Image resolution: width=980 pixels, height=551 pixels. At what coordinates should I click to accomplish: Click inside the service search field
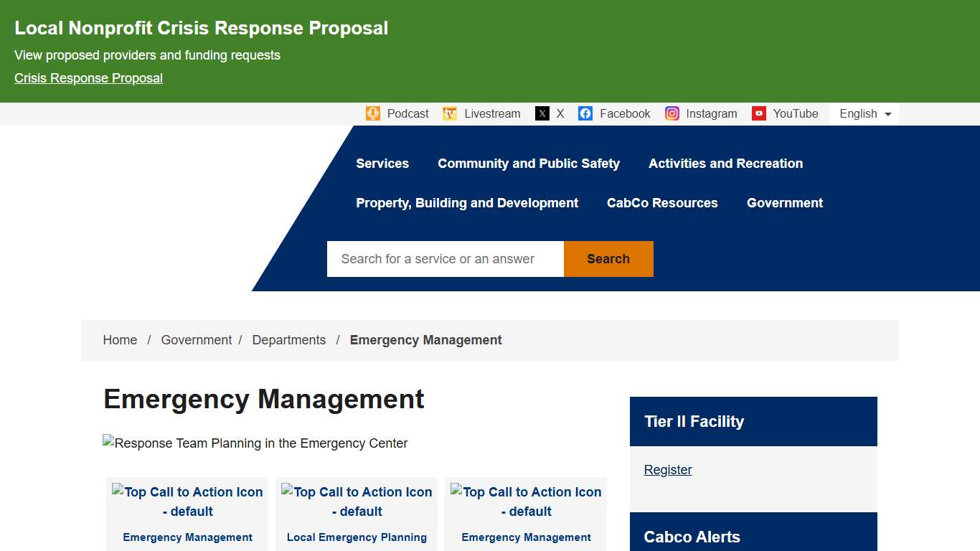[445, 259]
